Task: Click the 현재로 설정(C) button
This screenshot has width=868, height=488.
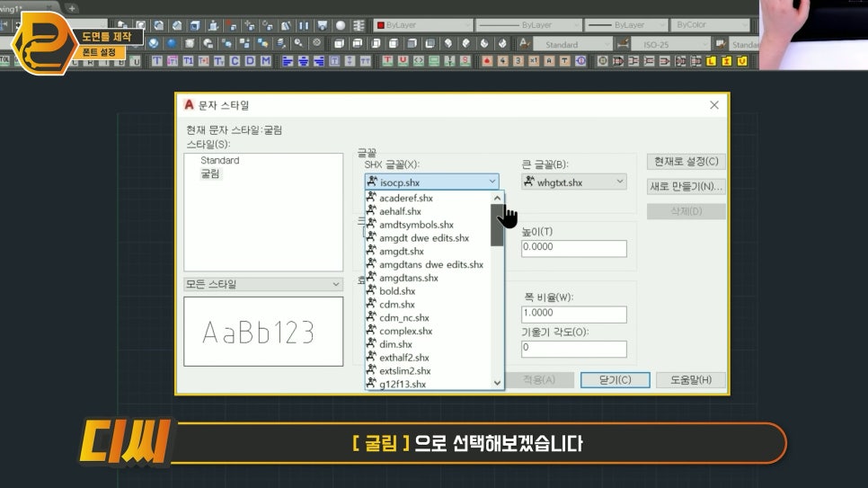Action: (686, 161)
